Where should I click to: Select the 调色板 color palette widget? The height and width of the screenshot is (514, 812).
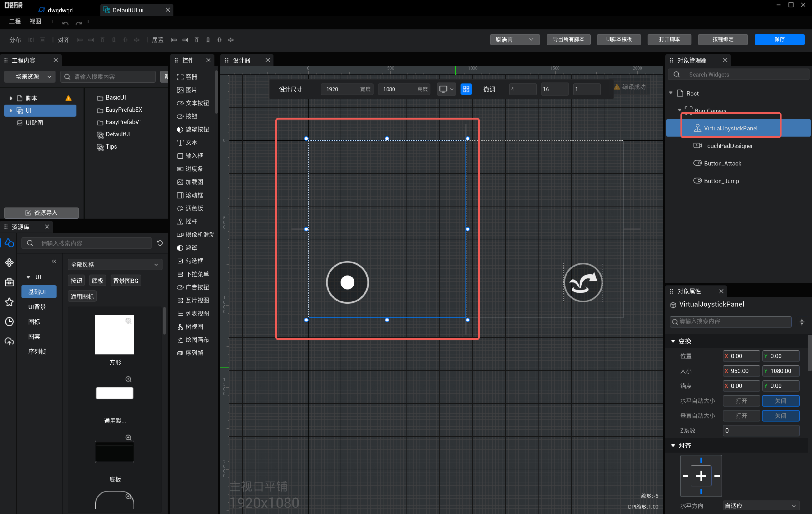click(x=190, y=208)
